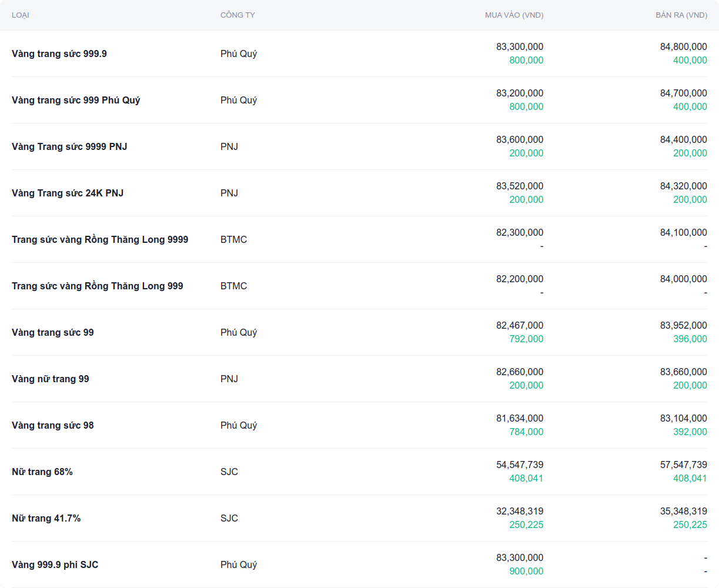Open Vàng Trang sức 24K PNJ entry
The width and height of the screenshot is (719, 588).
tap(68, 193)
